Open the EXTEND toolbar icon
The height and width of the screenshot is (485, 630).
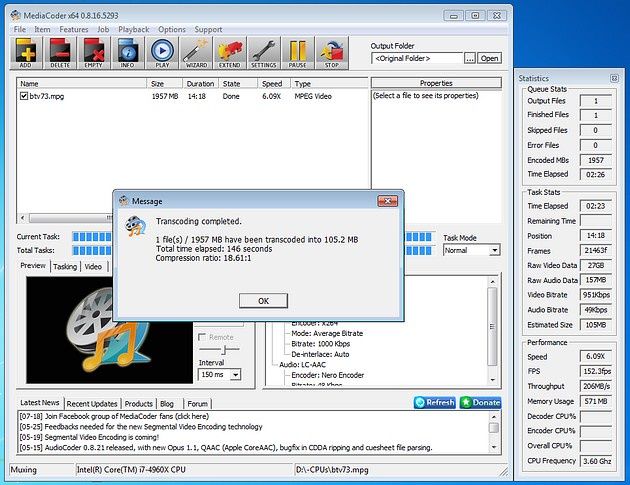(x=230, y=53)
